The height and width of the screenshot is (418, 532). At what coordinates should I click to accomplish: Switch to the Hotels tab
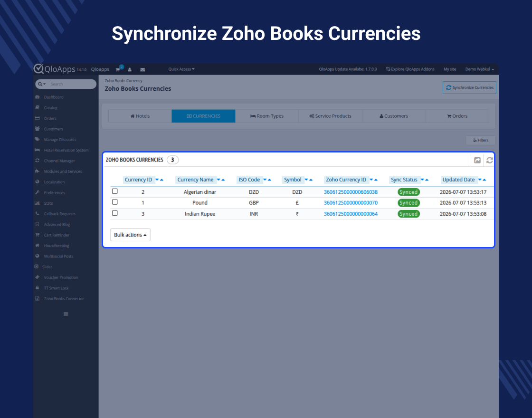(x=140, y=116)
